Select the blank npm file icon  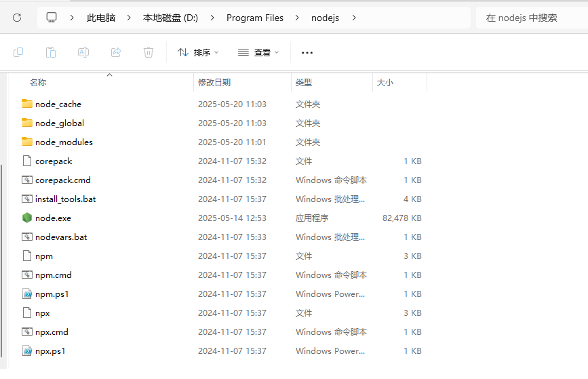[x=27, y=256]
